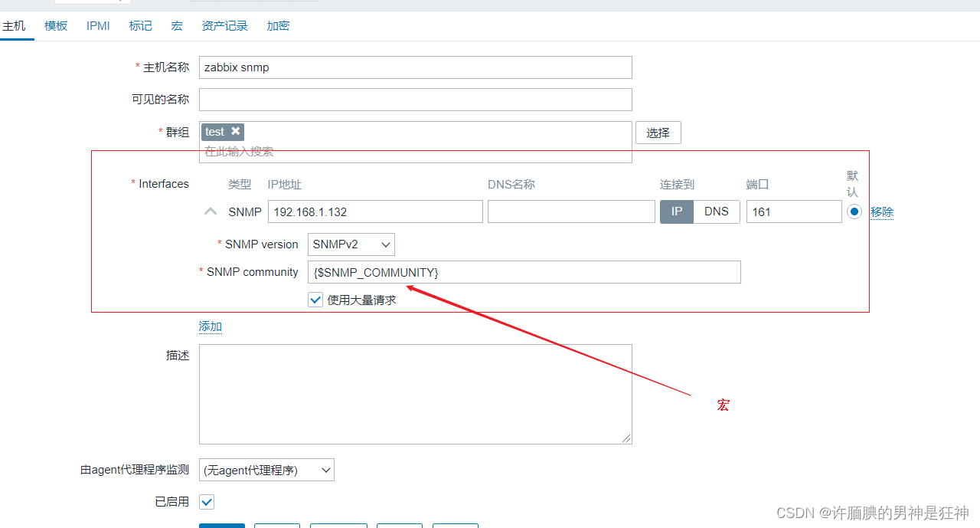The image size is (980, 528).
Task: Open the IPMI tab
Action: [98, 26]
